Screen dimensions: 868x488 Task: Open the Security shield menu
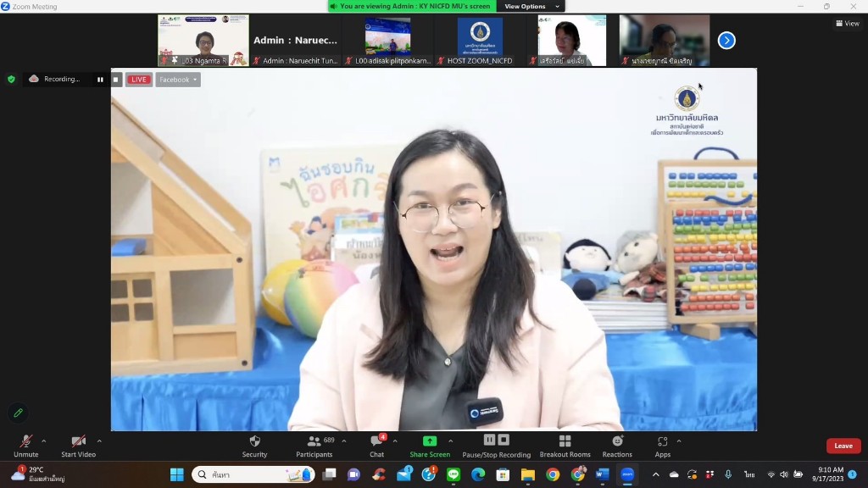(x=254, y=446)
